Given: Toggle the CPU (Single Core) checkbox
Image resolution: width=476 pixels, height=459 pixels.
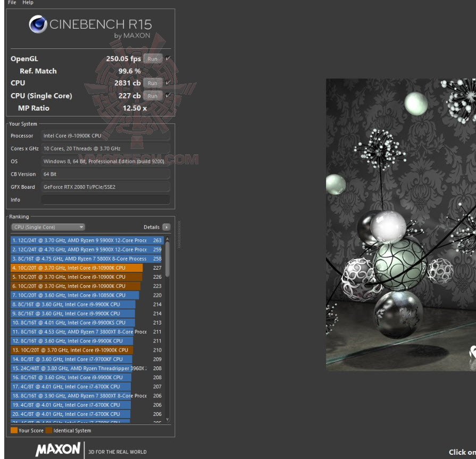Looking at the screenshot, I should tap(168, 95).
